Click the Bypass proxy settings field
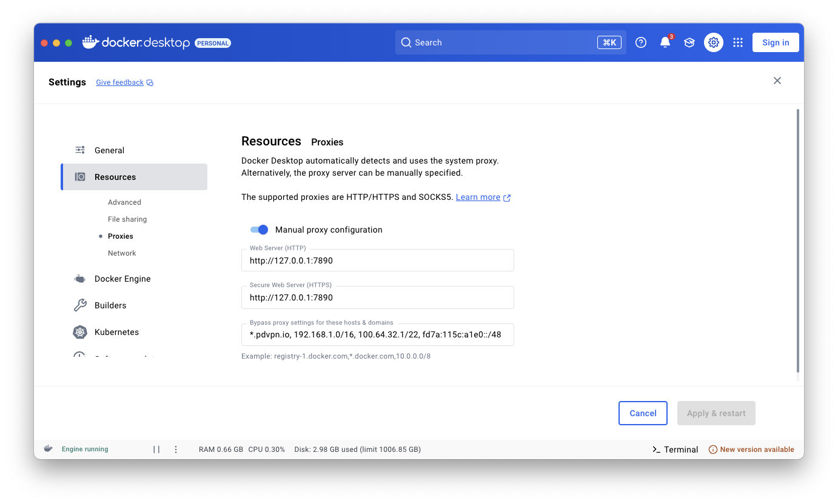 tap(377, 334)
